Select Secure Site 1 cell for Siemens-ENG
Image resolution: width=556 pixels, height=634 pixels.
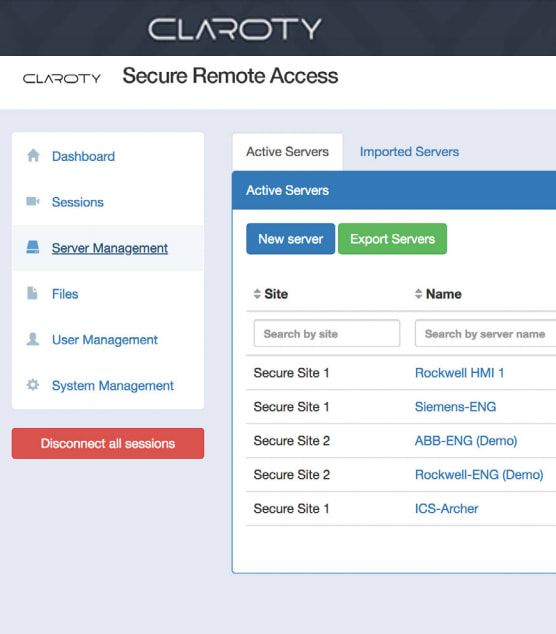click(291, 406)
